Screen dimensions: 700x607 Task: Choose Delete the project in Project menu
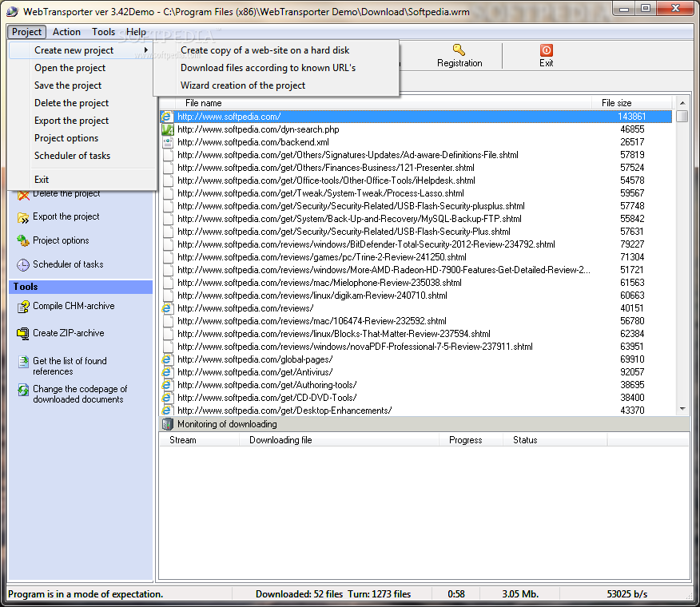pyautogui.click(x=82, y=103)
